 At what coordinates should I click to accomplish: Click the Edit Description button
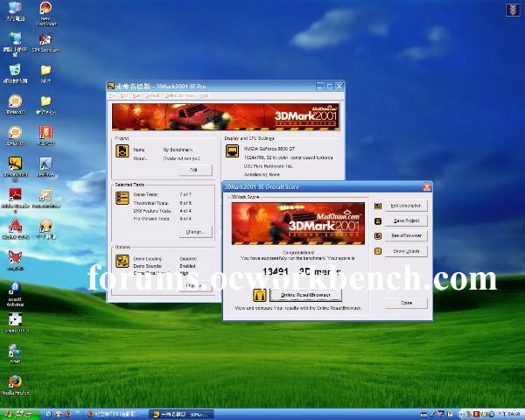(x=406, y=206)
